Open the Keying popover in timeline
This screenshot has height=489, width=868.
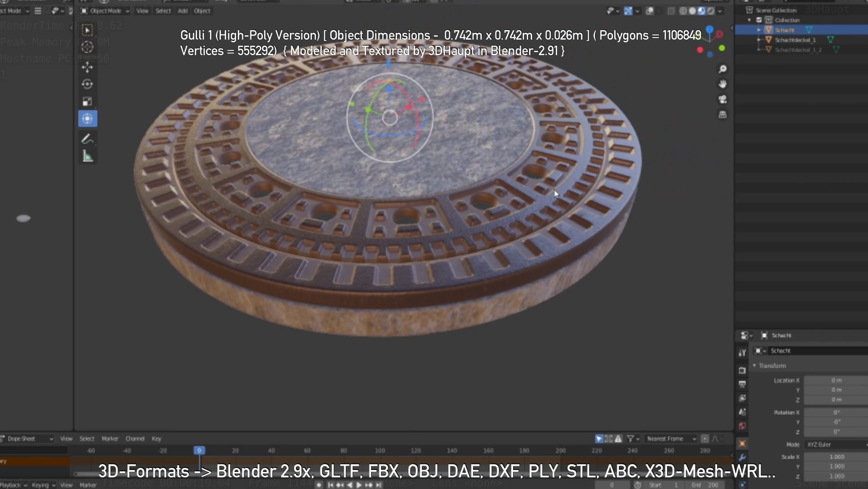(43, 485)
